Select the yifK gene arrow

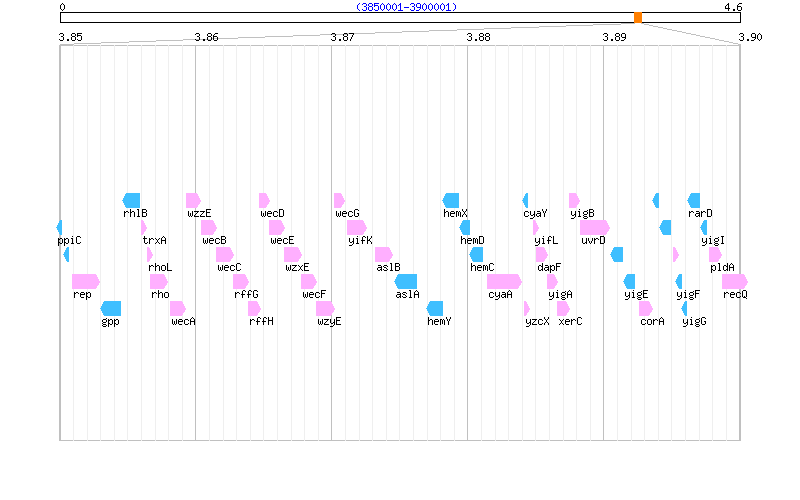click(357, 227)
